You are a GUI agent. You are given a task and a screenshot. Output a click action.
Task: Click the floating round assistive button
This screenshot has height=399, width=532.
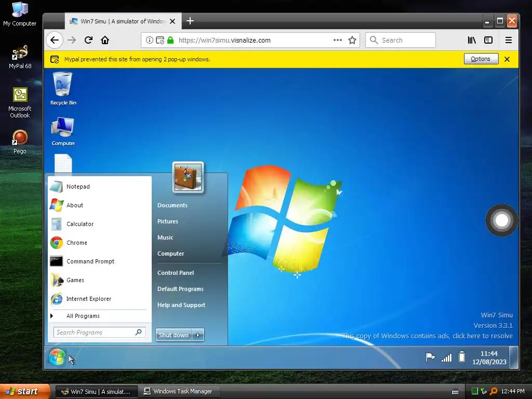pos(501,220)
